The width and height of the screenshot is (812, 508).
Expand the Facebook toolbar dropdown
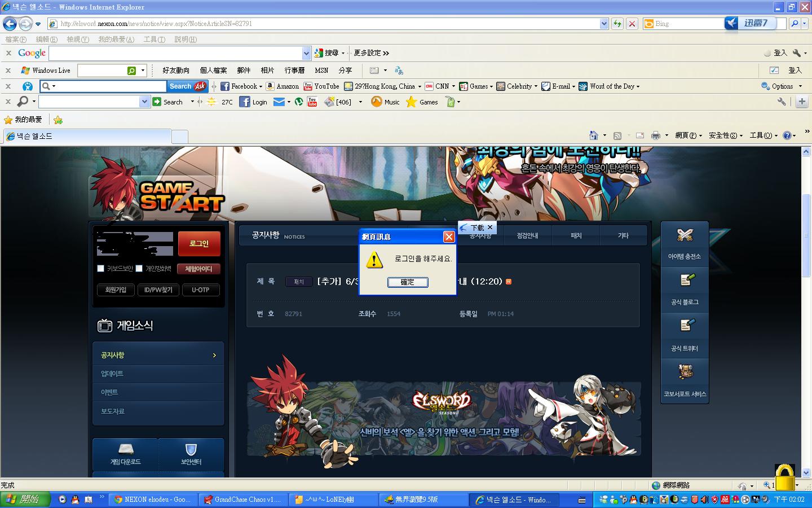pos(261,87)
